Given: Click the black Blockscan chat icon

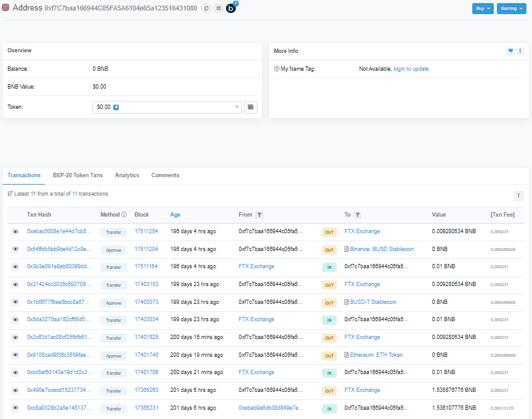Looking at the screenshot, I should pyautogui.click(x=232, y=9).
